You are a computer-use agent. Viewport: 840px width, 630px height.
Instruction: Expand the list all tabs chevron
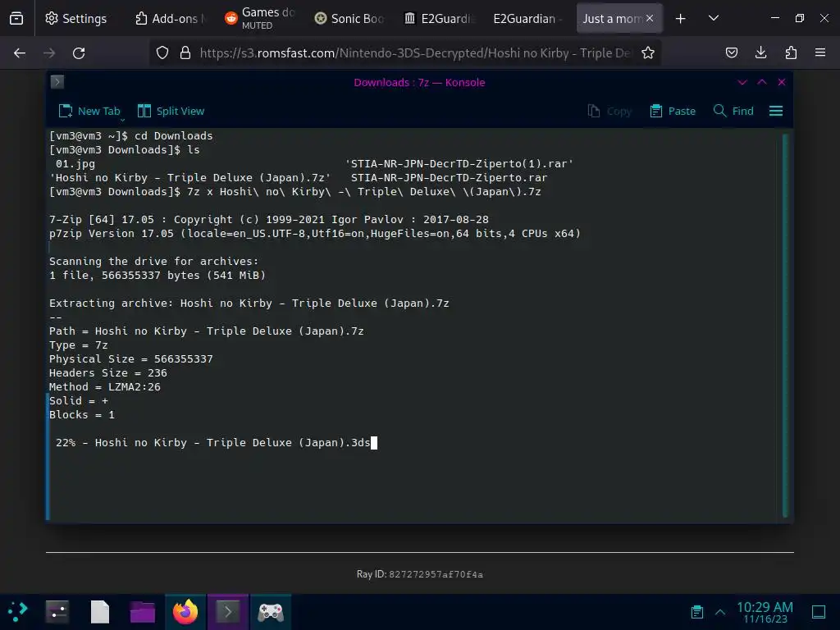tap(714, 18)
